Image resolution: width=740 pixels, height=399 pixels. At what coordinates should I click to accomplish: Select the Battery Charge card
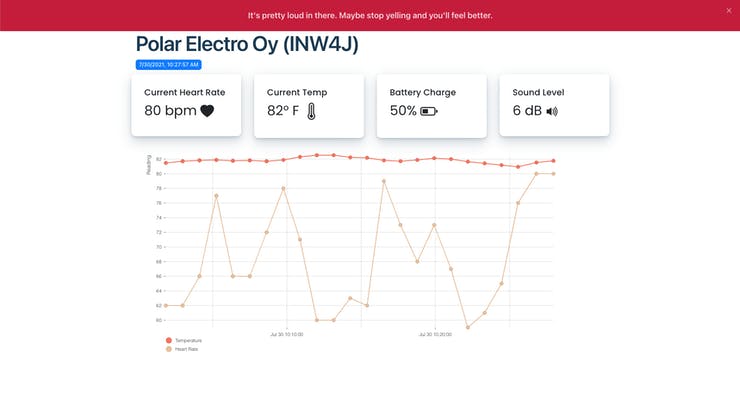tap(432, 106)
